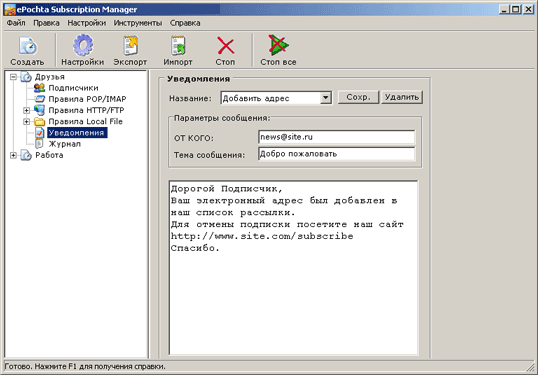Viewport: 538px width, 375px height.
Task: Open Настройки gear toolbar icon
Action: pyautogui.click(x=83, y=45)
